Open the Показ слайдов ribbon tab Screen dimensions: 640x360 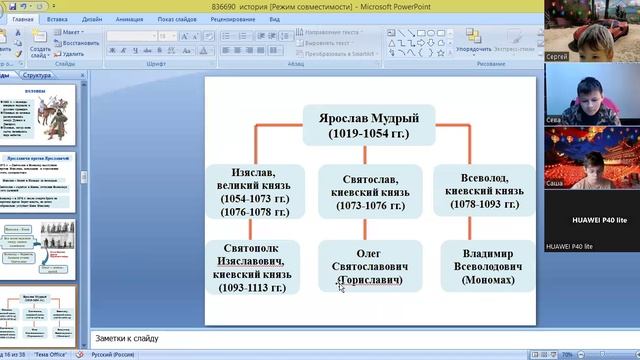[x=177, y=19]
